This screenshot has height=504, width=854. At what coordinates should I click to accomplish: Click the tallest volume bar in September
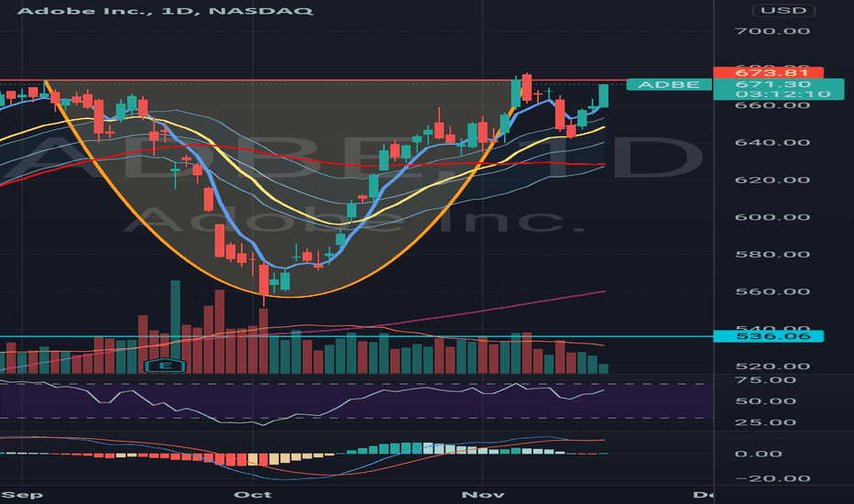coord(175,327)
